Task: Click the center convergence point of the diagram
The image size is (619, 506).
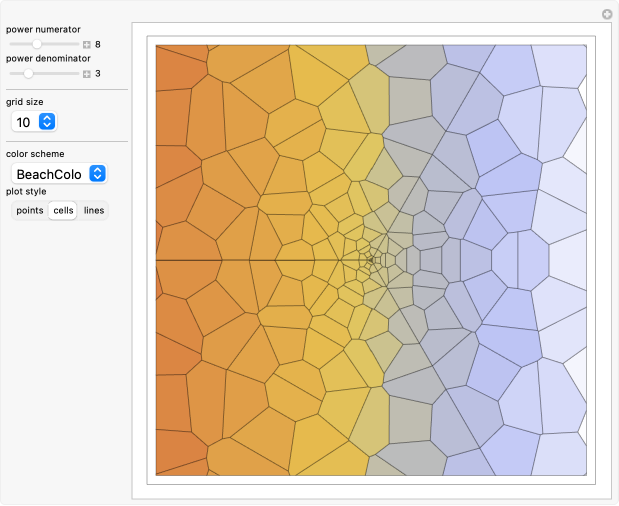Action: point(371,260)
